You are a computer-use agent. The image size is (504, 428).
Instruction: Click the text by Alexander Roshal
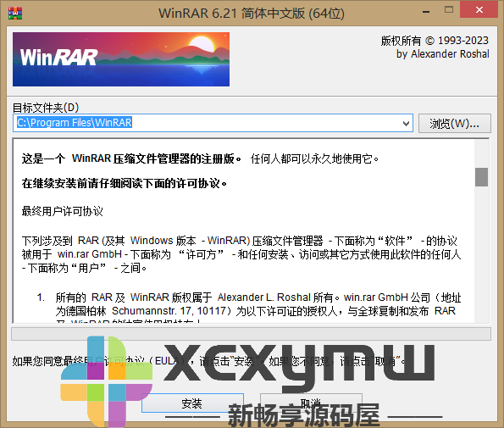pyautogui.click(x=443, y=54)
